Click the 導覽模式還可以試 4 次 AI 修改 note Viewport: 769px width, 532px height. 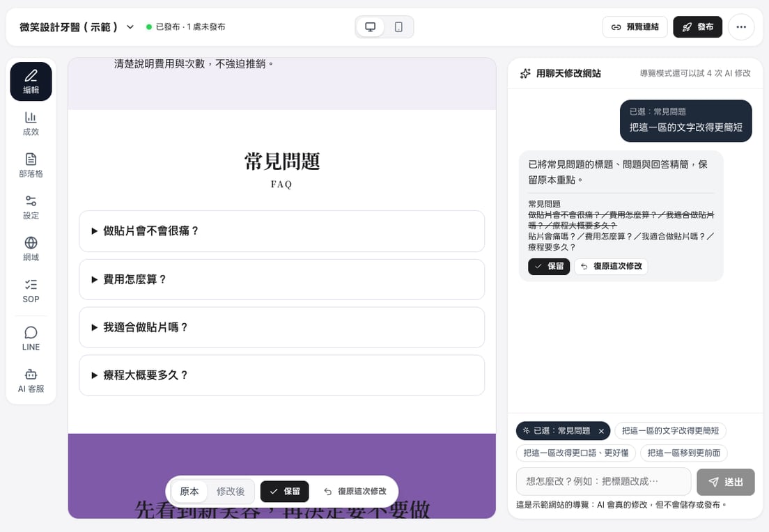(x=695, y=73)
